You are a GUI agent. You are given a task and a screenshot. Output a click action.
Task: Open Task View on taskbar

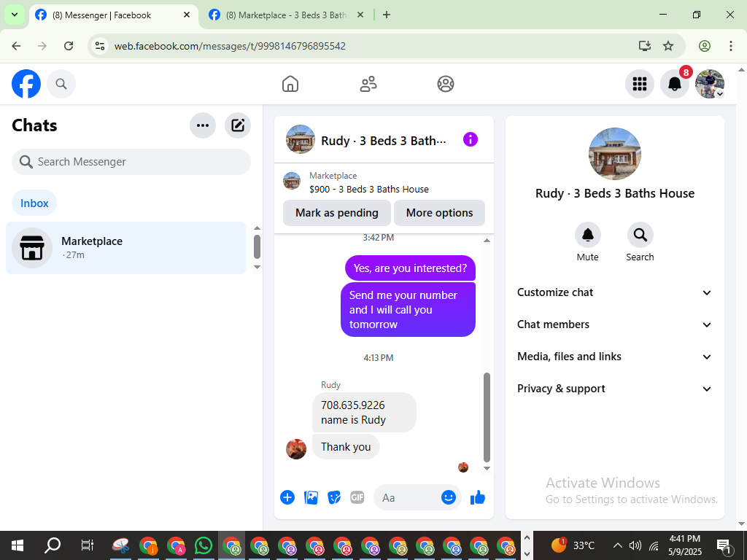coord(87,545)
